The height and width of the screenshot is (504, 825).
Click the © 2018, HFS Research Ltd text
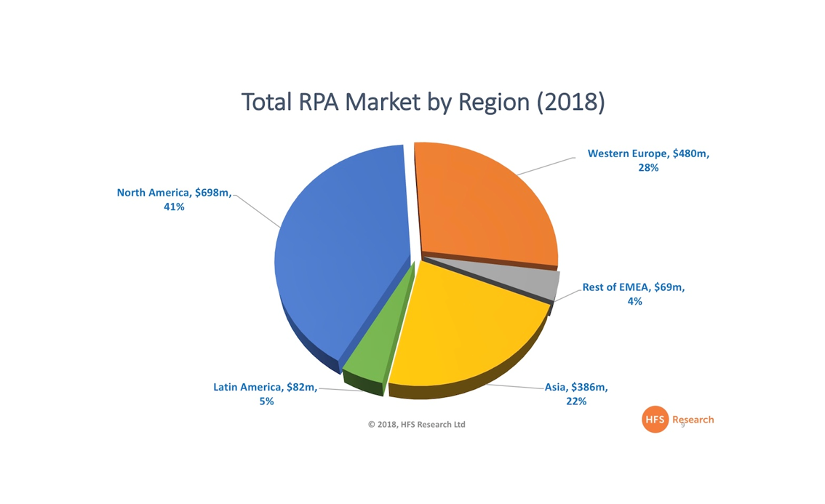(416, 424)
